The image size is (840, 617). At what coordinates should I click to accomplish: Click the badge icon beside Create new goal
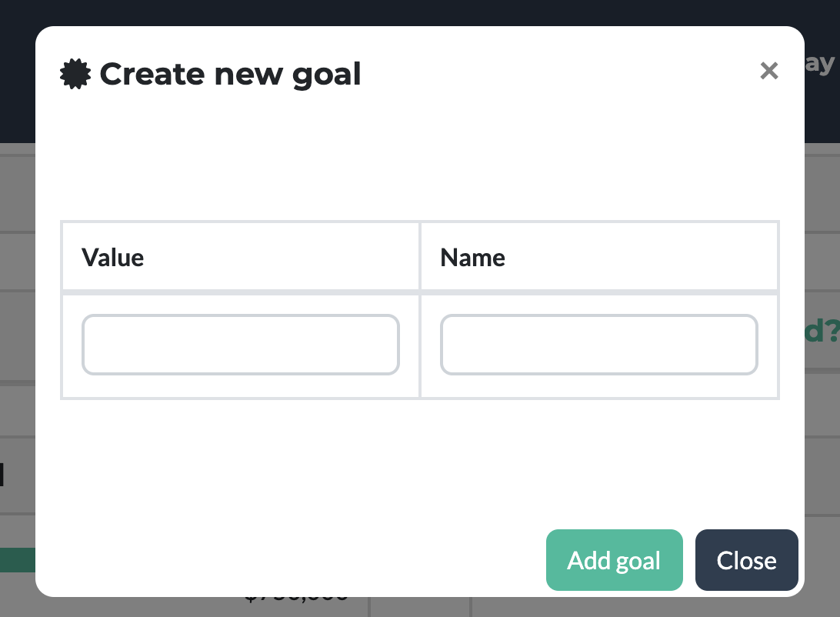75,74
